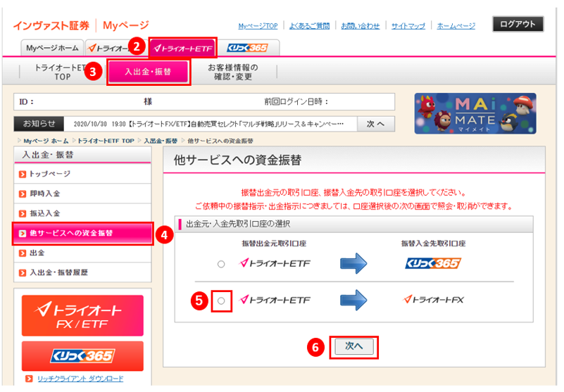564x392 pixels.
Task: Click the 前回ログイン日時 label
Action: point(296,102)
